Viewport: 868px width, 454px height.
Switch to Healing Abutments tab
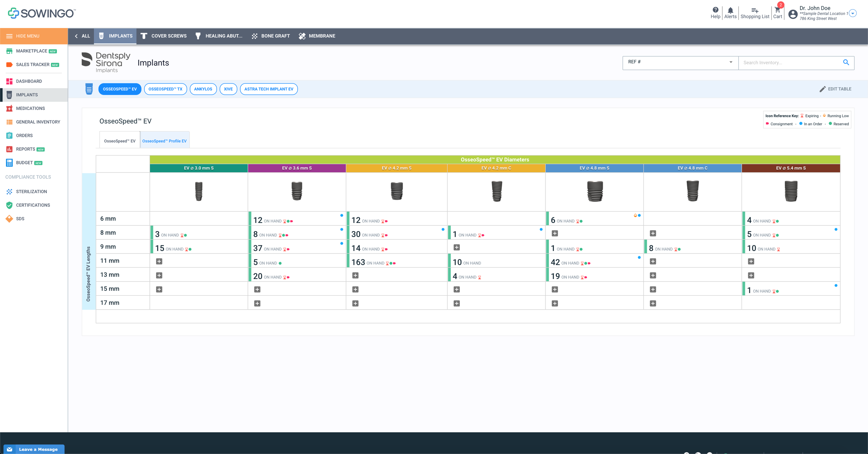click(x=219, y=36)
